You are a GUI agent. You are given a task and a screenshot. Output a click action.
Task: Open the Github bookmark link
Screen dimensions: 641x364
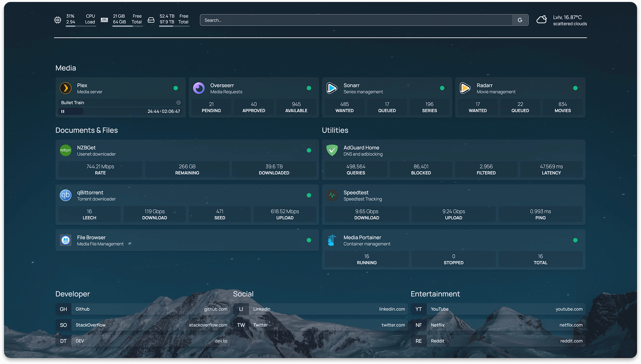(x=143, y=309)
